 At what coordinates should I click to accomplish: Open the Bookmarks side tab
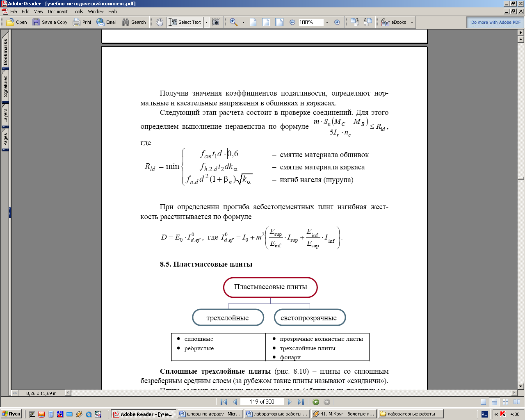pyautogui.click(x=5, y=52)
